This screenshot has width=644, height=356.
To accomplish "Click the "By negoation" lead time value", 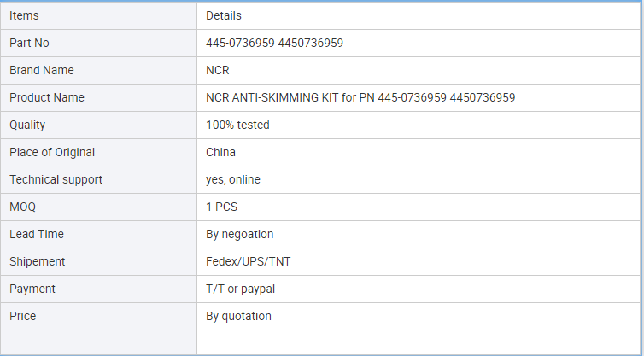I will pos(239,234).
